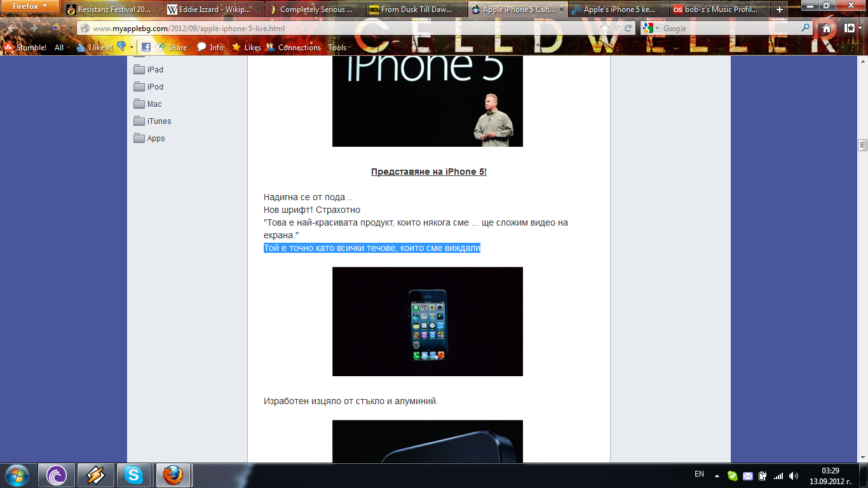Switch to Apple's iPhone 5 keynote tab
Screen dimensions: 868x488
(x=620, y=10)
